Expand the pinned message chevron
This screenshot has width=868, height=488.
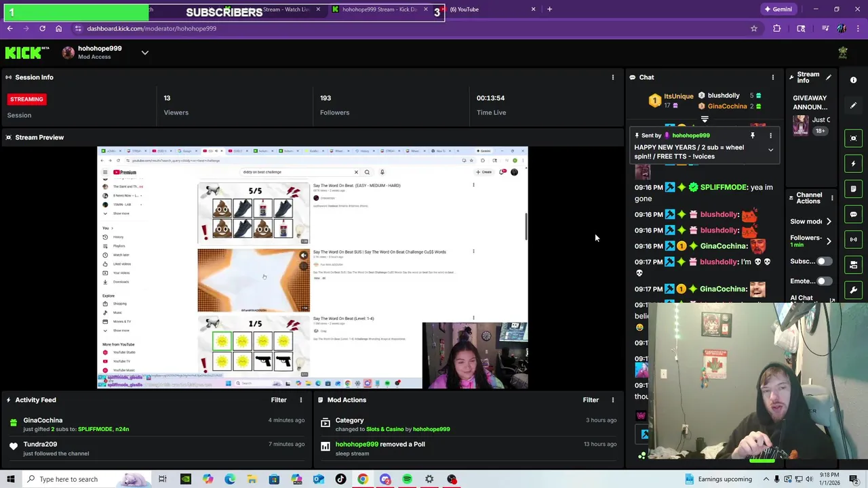point(770,150)
